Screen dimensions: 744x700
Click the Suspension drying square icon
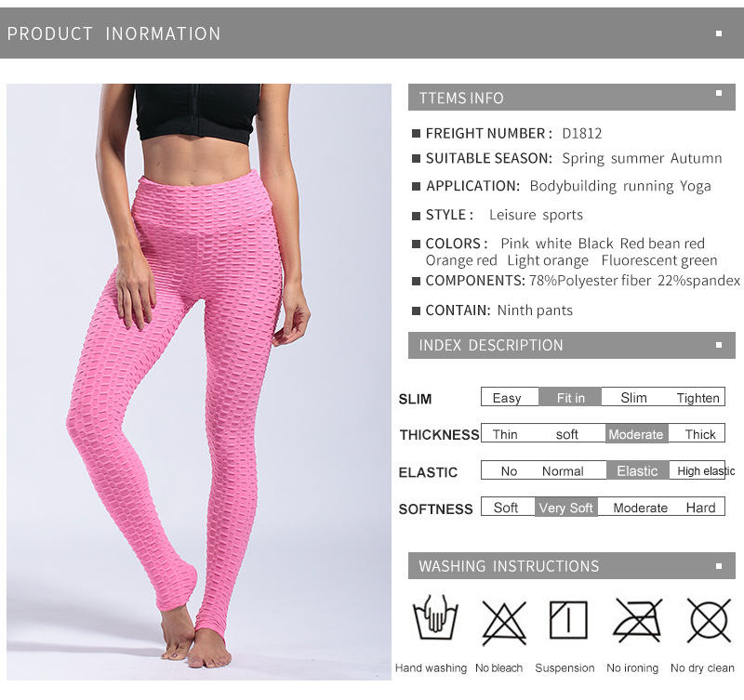point(568,620)
